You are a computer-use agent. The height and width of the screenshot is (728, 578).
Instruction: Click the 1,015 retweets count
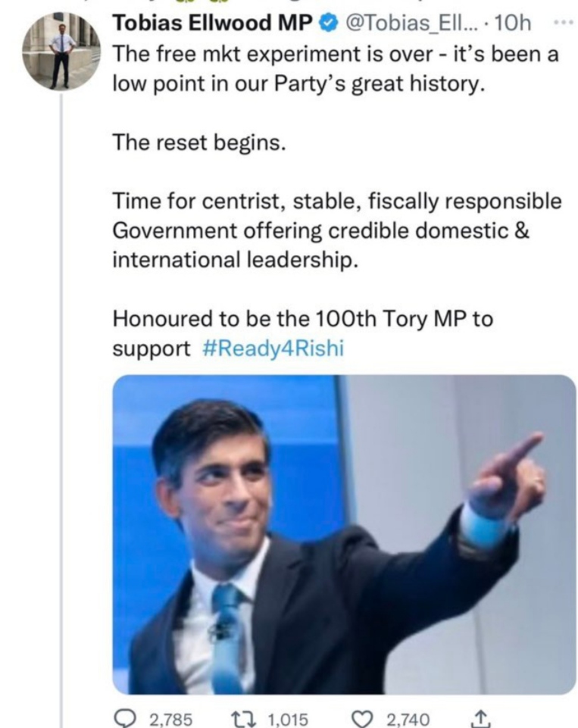pos(288,719)
